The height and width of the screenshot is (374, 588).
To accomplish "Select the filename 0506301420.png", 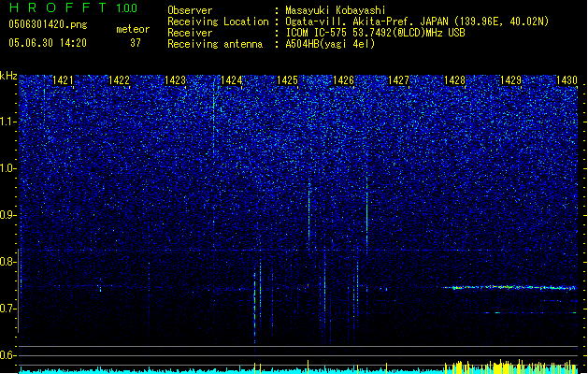I will (48, 24).
